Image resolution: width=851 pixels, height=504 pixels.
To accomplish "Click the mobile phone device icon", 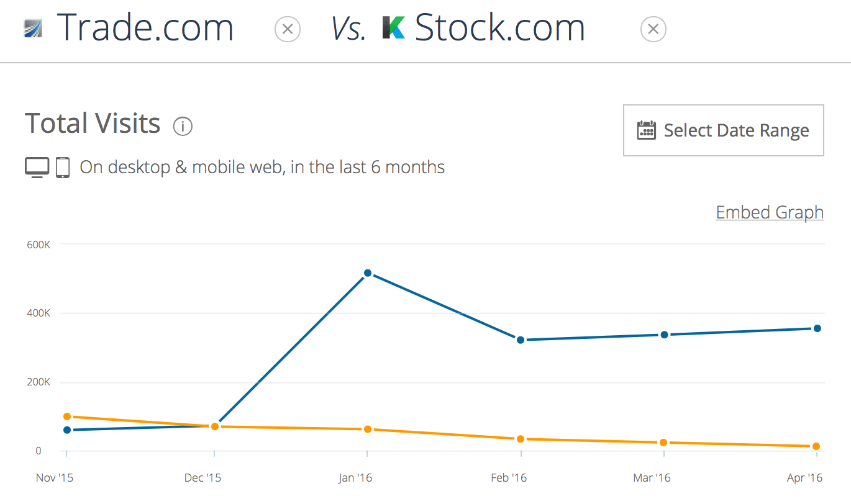I will [x=63, y=168].
